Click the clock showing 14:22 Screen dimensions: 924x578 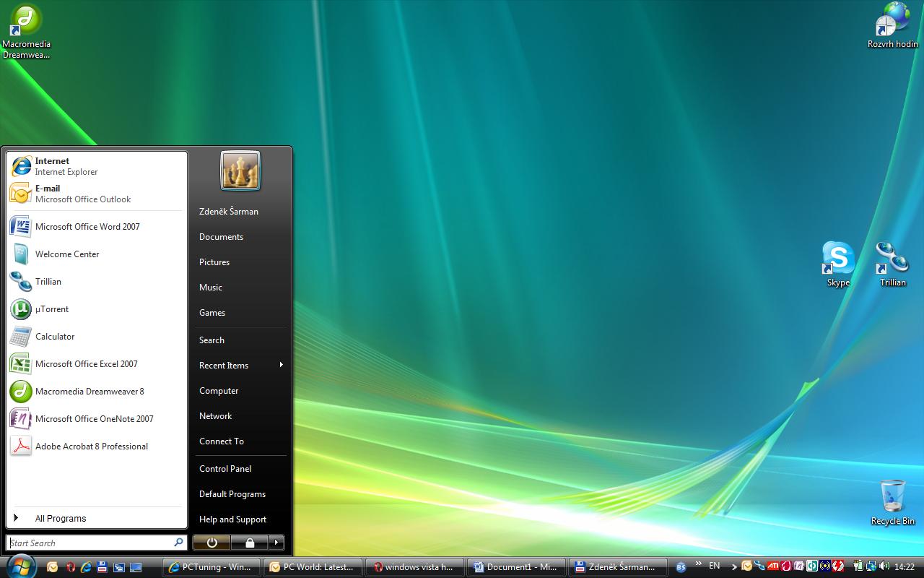pos(905,567)
